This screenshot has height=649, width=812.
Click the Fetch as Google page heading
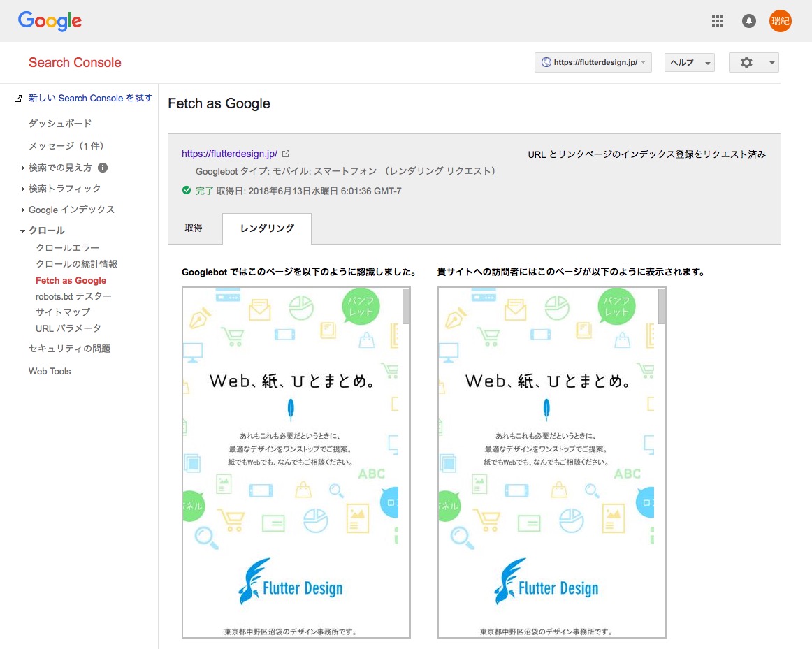(x=219, y=103)
